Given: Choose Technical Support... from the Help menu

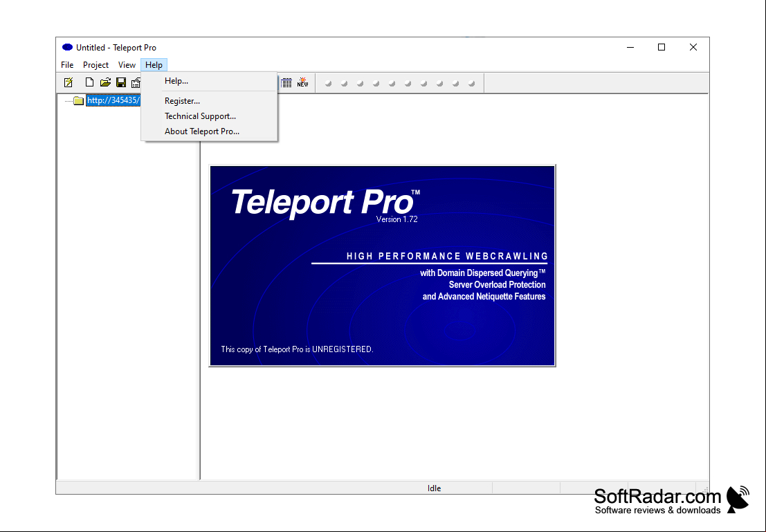Looking at the screenshot, I should click(x=209, y=116).
